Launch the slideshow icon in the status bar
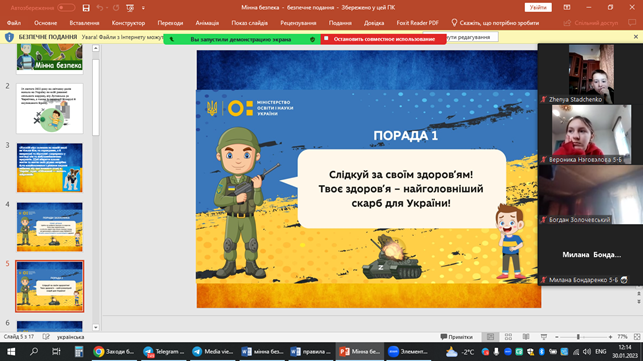The height and width of the screenshot is (361, 643). coord(544,337)
